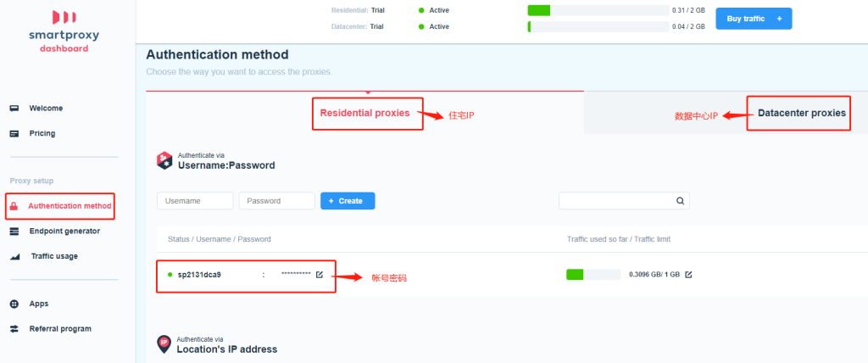Click the Residential: Trial label

point(358,10)
